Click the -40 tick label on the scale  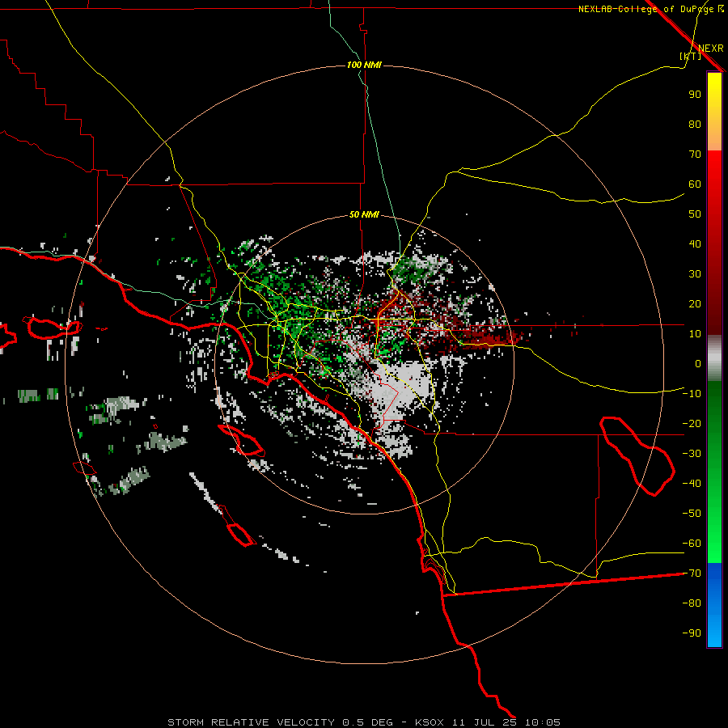tap(692, 484)
